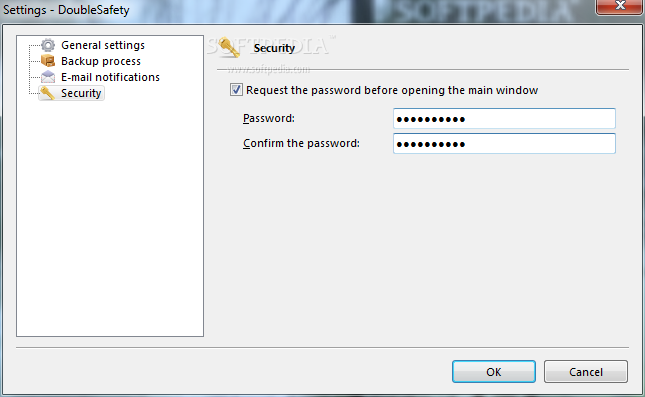The image size is (645, 397).
Task: Click the gear icon beside General settings
Action: 48,45
